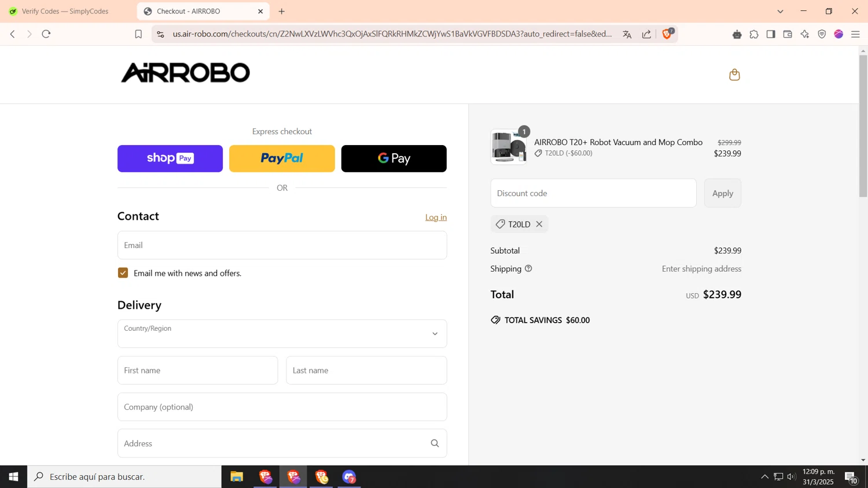868x488 pixels.
Task: Click the Windows taskbar search box
Action: 124,476
